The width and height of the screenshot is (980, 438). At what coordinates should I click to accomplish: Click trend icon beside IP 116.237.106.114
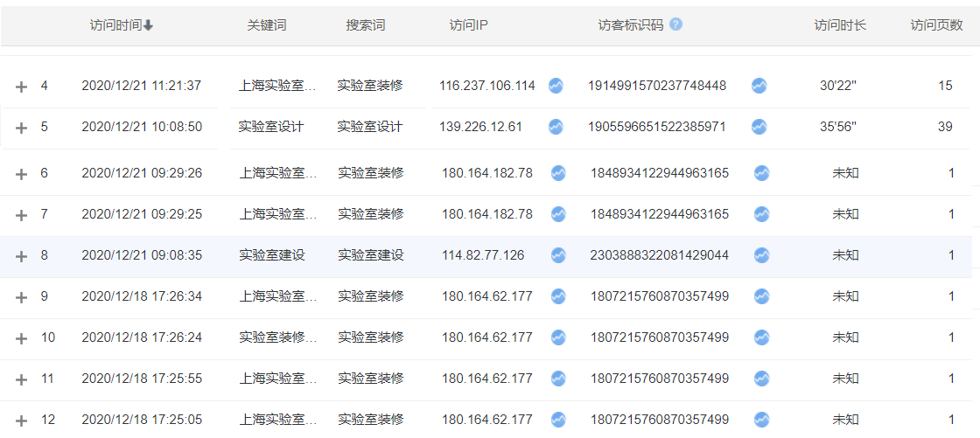pos(556,86)
